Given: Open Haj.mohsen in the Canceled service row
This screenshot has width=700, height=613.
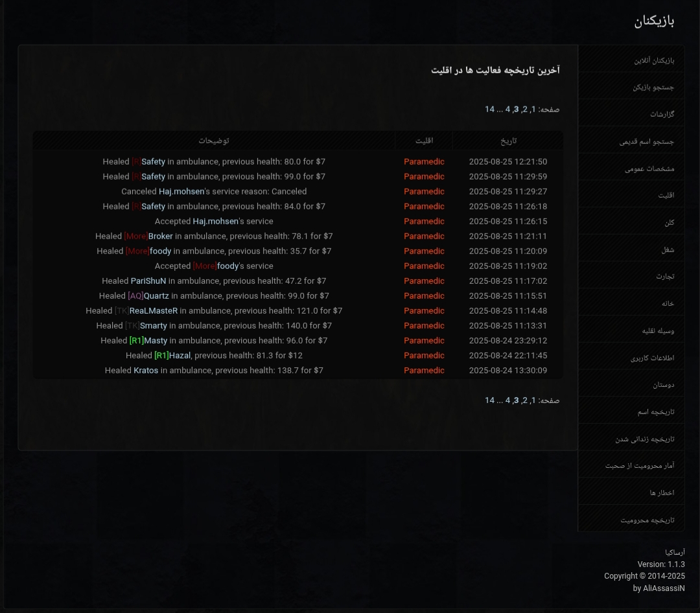Looking at the screenshot, I should [x=181, y=192].
